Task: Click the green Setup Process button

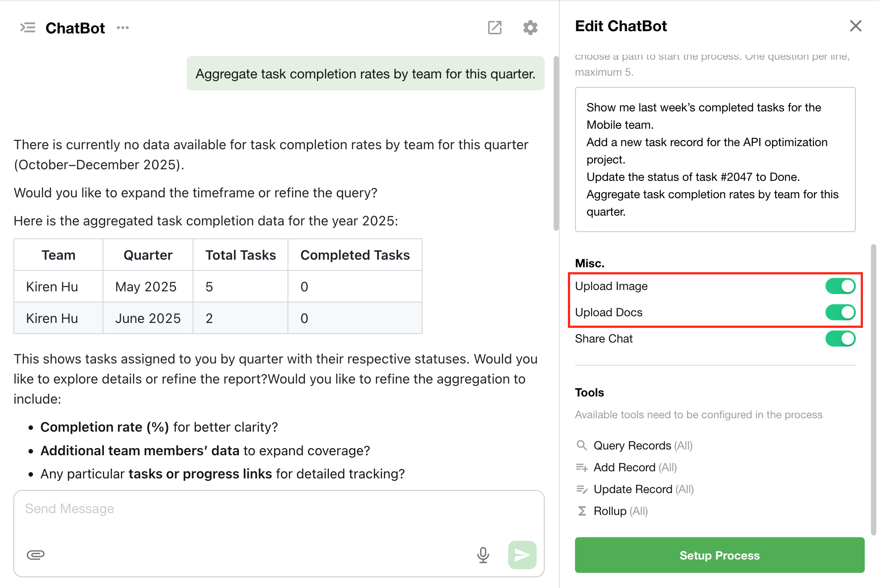Action: (719, 555)
